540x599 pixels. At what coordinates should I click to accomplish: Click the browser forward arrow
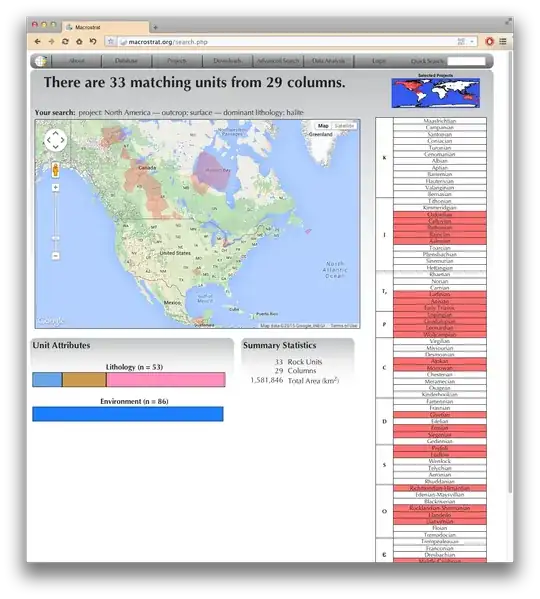51,41
